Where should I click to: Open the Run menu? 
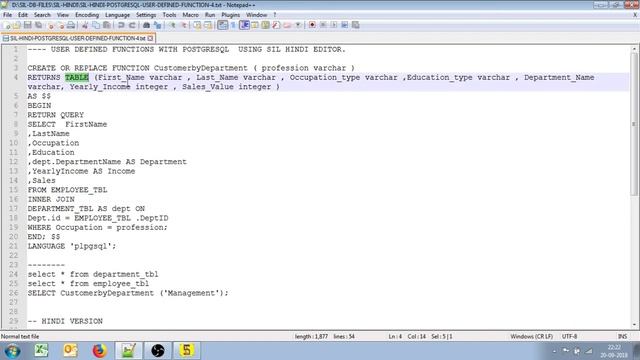click(x=210, y=15)
